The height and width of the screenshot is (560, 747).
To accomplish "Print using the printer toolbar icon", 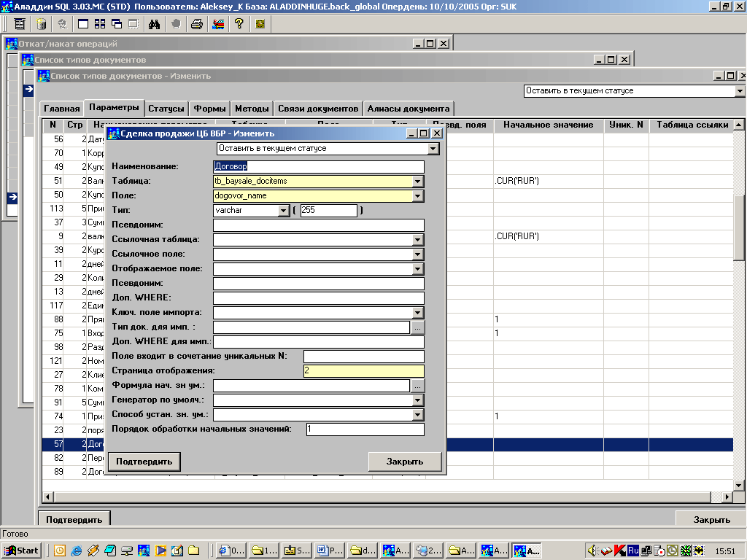I will [197, 24].
